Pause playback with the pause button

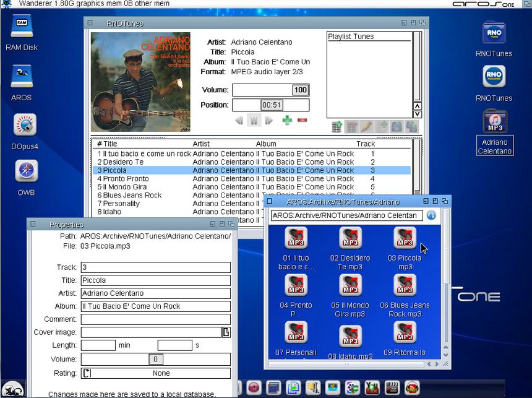click(x=254, y=120)
